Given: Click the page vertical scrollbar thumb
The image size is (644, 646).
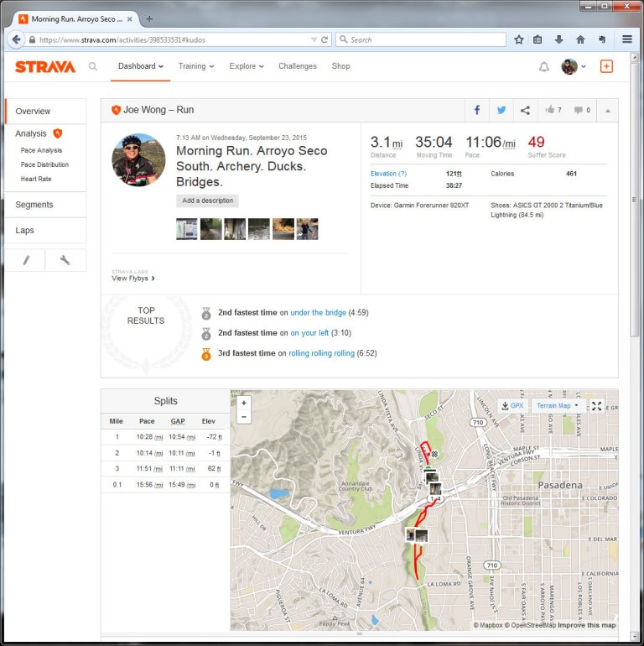Looking at the screenshot, I should coord(634,200).
